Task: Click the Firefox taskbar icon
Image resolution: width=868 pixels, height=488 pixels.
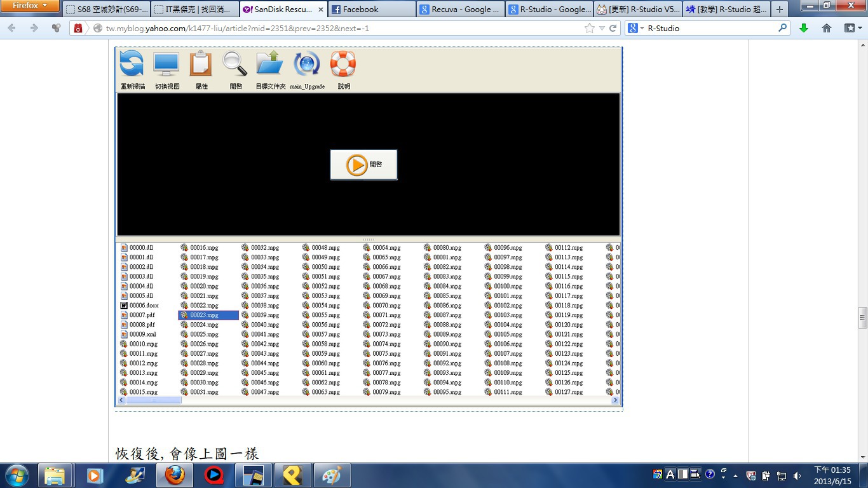Action: [x=174, y=475]
